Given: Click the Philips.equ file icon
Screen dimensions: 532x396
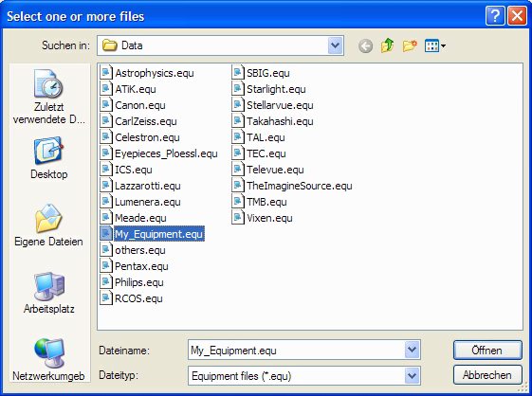Looking at the screenshot, I should point(106,282).
